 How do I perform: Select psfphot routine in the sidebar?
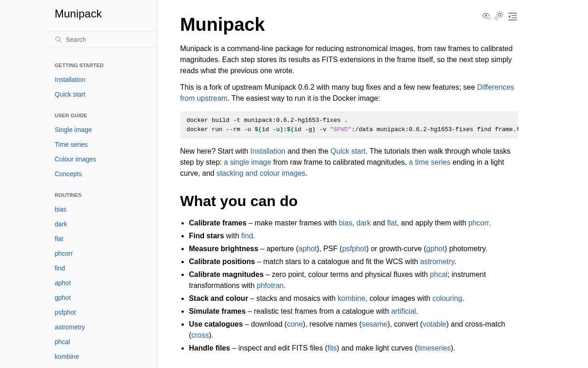[65, 312]
